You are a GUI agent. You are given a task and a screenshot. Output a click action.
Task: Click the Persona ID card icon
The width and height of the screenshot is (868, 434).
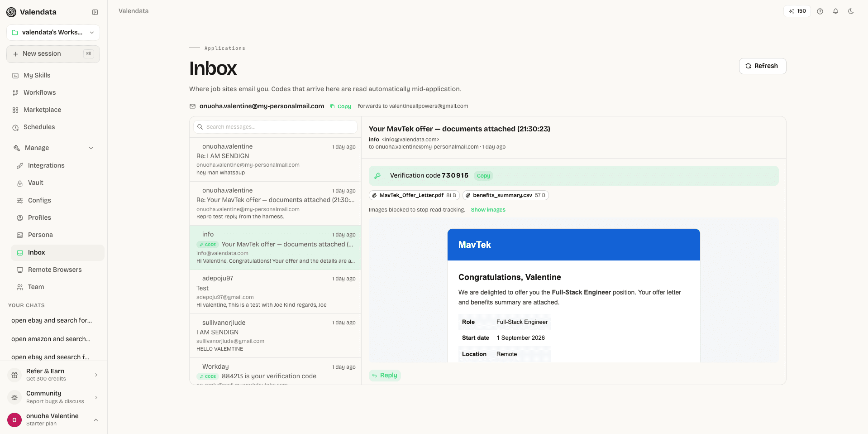tap(20, 235)
